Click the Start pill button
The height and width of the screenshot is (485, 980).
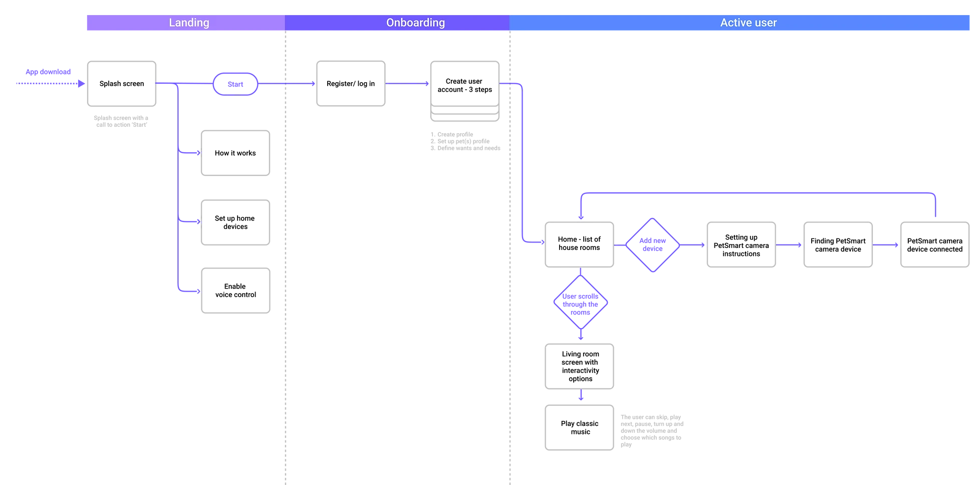click(x=235, y=84)
